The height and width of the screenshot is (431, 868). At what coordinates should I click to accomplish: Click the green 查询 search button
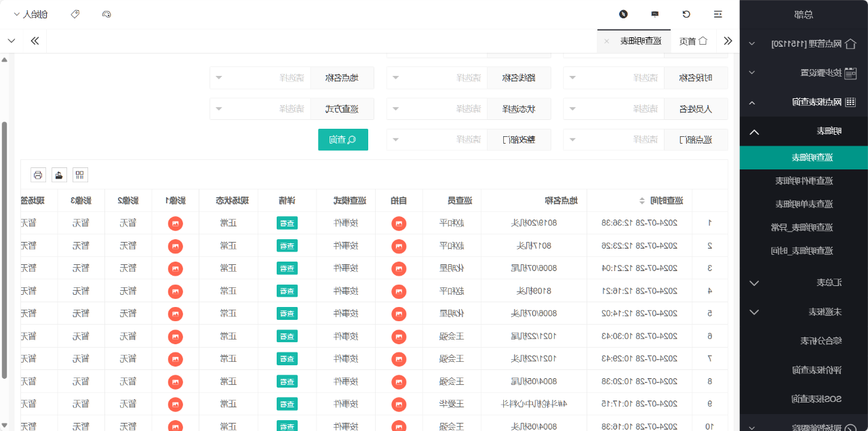342,139
